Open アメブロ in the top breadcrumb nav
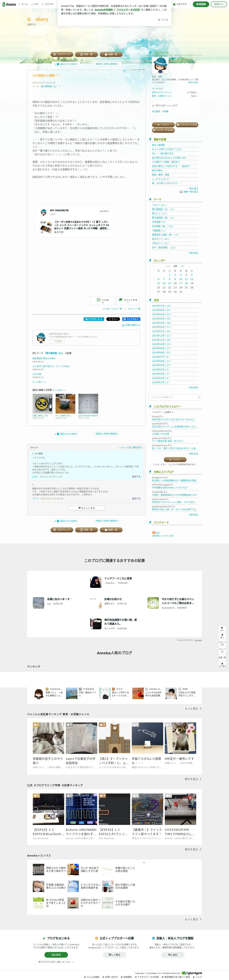The width and height of the screenshot is (229, 980). (x=49, y=4)
